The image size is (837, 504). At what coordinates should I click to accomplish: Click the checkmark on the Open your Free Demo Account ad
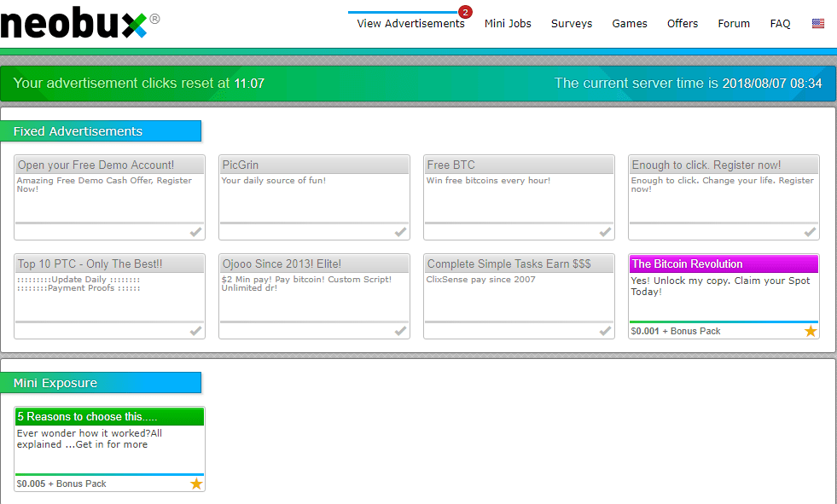click(x=196, y=232)
